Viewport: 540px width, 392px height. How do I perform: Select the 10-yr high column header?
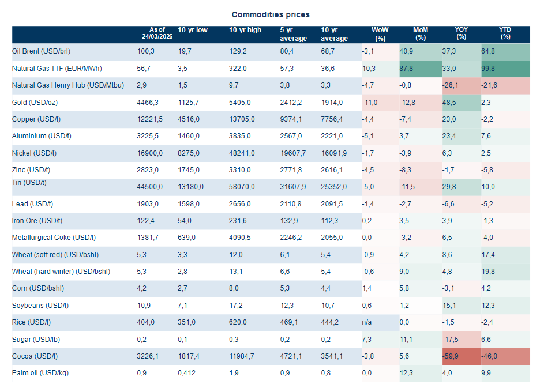245,30
